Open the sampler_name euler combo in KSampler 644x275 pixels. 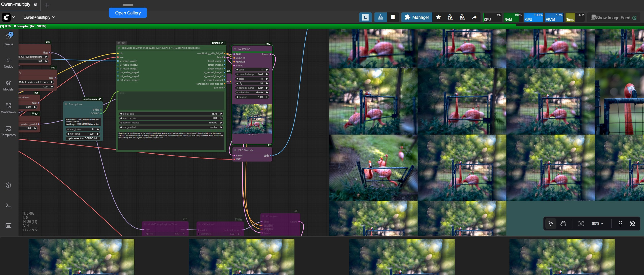click(252, 88)
